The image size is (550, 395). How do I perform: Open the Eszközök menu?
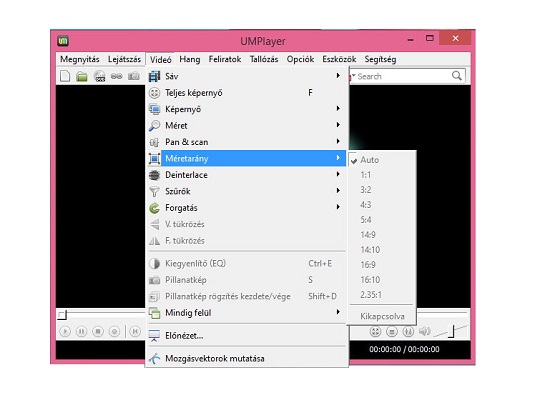339,59
